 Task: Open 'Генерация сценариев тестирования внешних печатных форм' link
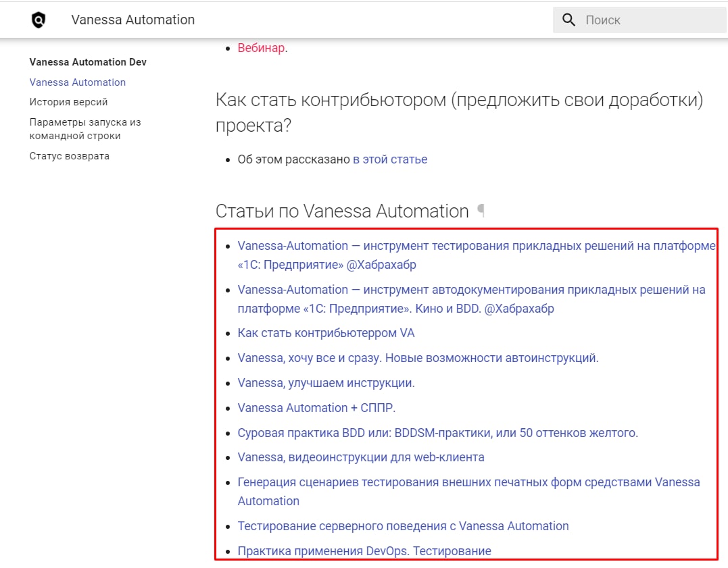tap(469, 492)
